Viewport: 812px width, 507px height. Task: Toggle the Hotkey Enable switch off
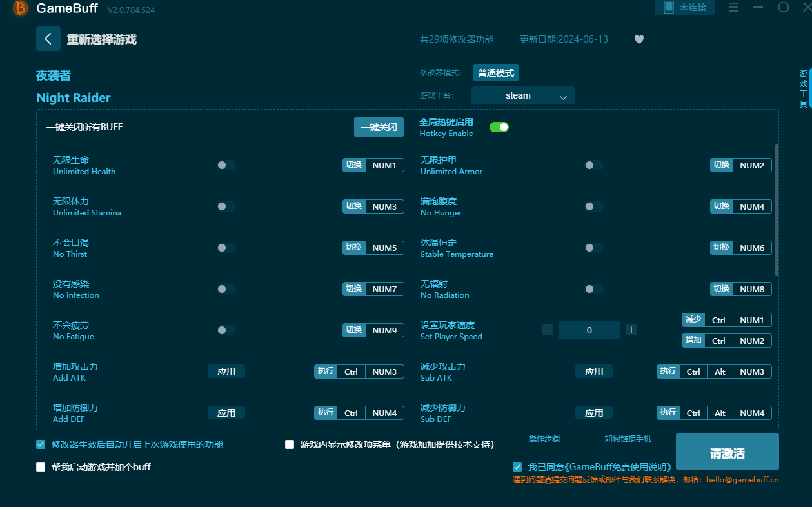point(499,127)
